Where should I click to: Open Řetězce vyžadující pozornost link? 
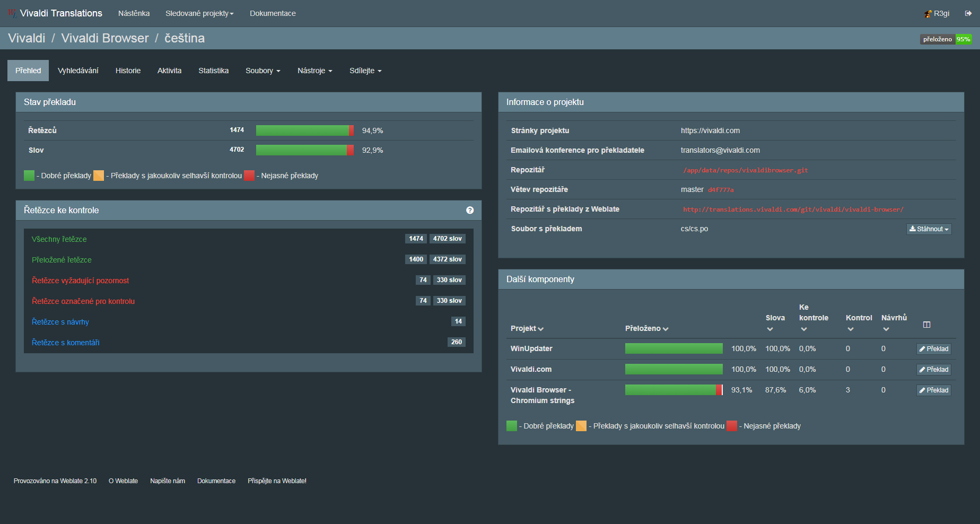(80, 281)
